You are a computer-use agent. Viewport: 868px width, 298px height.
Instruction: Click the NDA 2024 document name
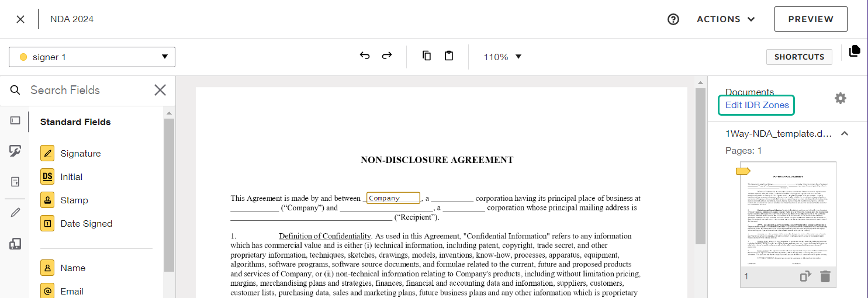[x=72, y=19]
